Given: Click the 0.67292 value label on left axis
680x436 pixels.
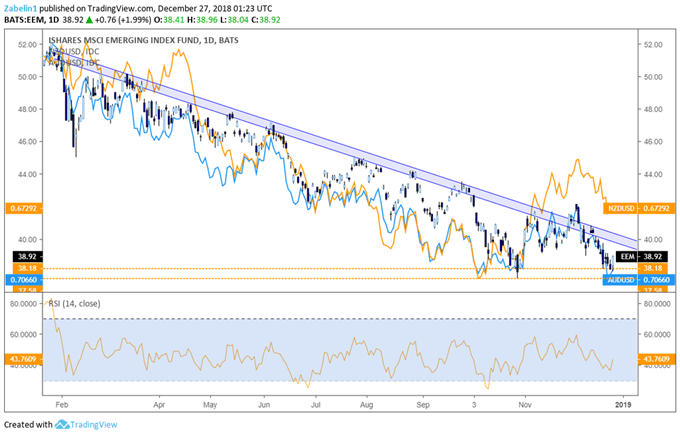Looking at the screenshot, I should click(x=24, y=208).
